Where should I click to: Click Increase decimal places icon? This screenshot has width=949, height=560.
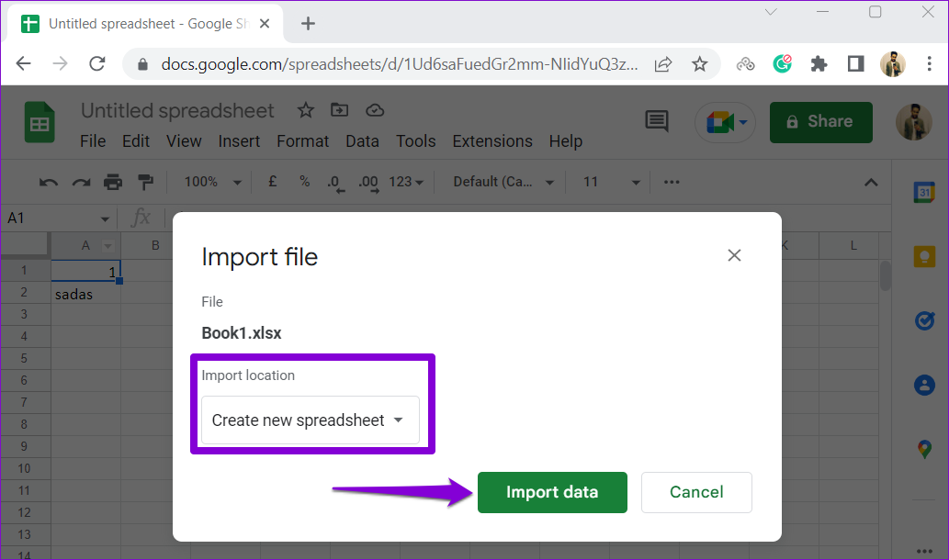[x=368, y=183]
